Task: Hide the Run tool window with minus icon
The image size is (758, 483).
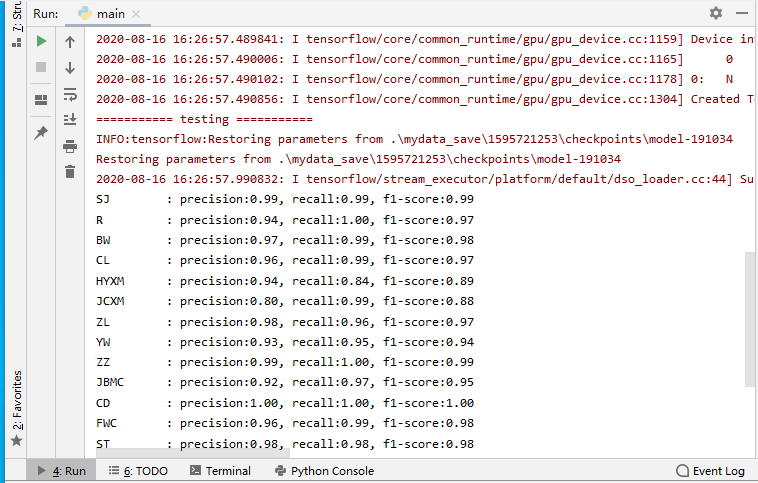Action: tap(743, 13)
